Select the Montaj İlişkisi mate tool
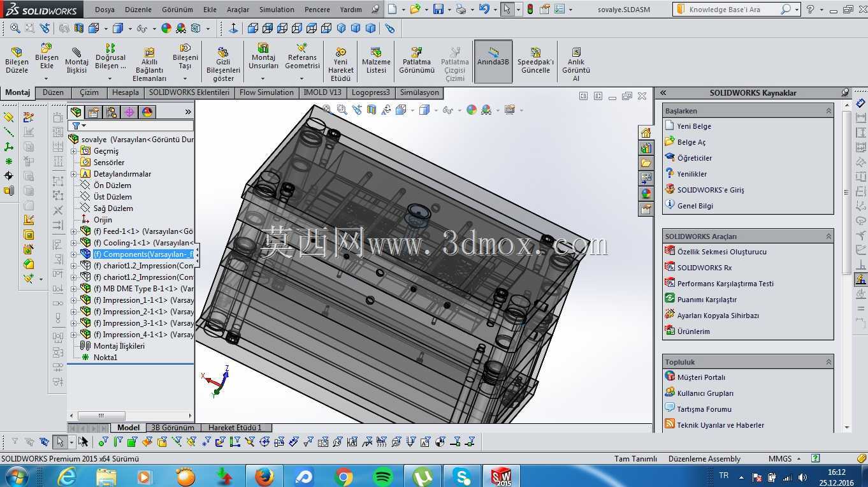The image size is (868, 487). [x=76, y=61]
